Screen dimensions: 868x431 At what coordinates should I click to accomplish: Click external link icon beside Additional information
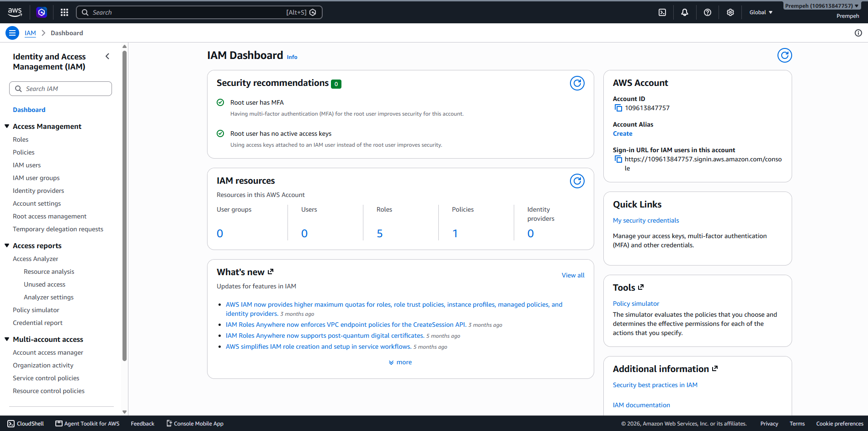click(715, 368)
